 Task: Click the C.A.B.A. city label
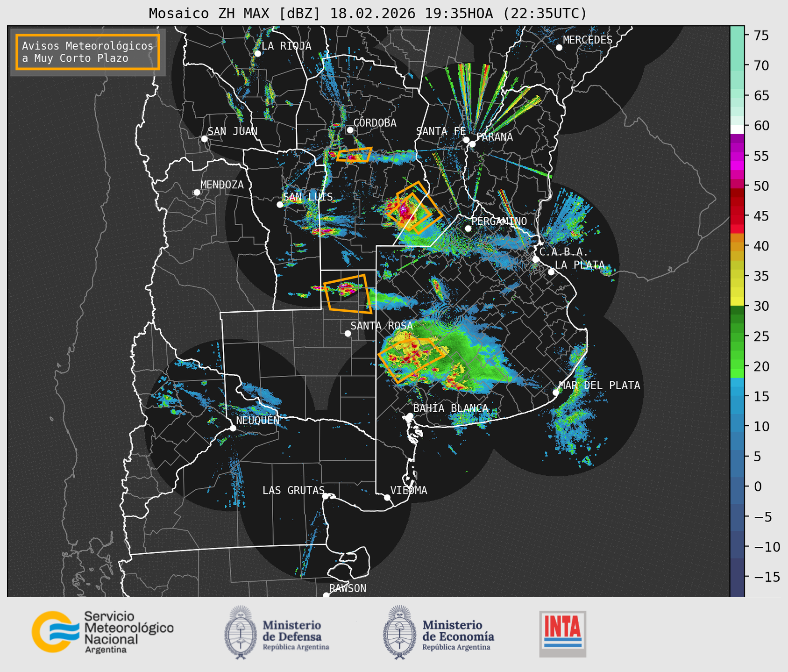[564, 252]
